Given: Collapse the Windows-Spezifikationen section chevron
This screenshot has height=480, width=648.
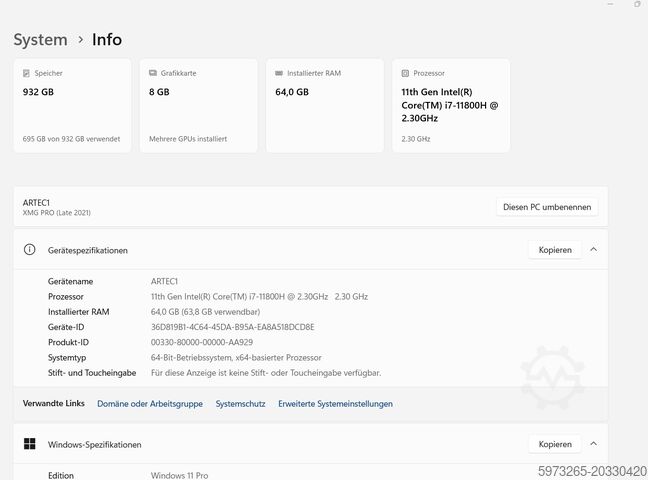Looking at the screenshot, I should pyautogui.click(x=593, y=444).
